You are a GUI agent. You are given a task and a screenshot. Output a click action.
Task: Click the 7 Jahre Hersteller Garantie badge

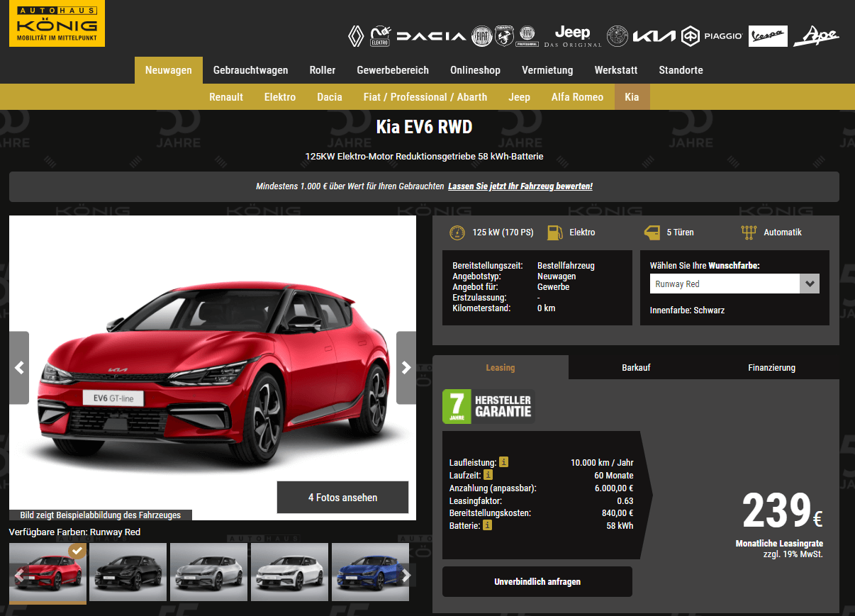(x=488, y=407)
